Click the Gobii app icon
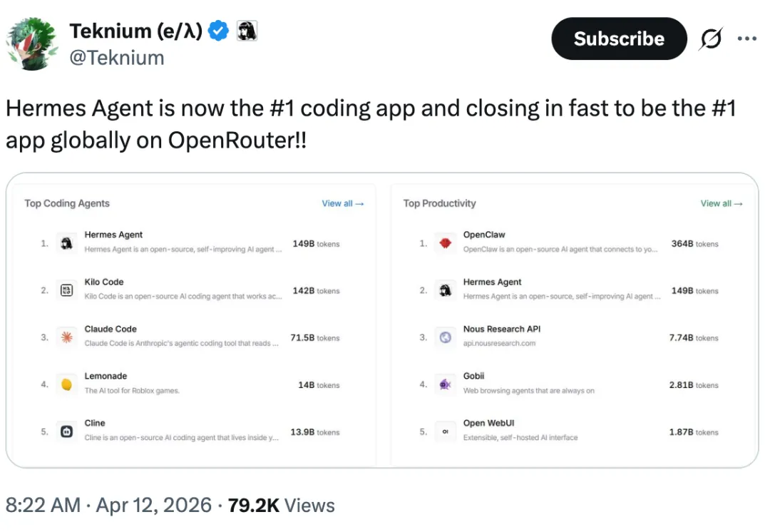Screen dimensions: 770x532 coord(446,384)
